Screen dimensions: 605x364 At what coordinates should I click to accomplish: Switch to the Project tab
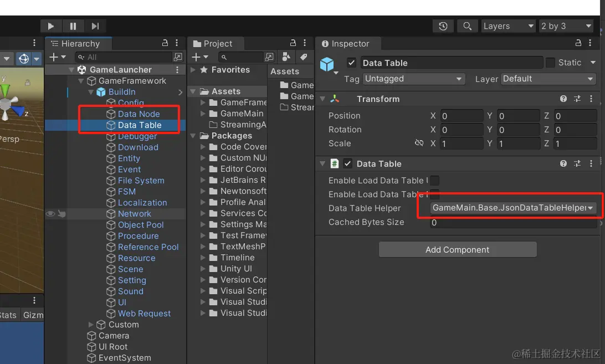[x=216, y=44]
